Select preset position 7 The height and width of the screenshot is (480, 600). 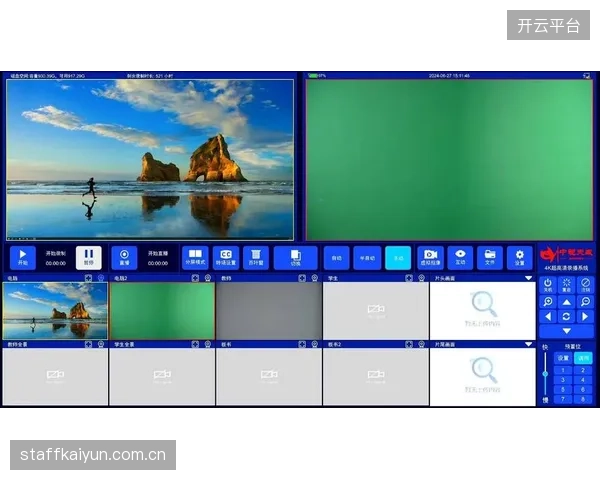tap(563, 399)
